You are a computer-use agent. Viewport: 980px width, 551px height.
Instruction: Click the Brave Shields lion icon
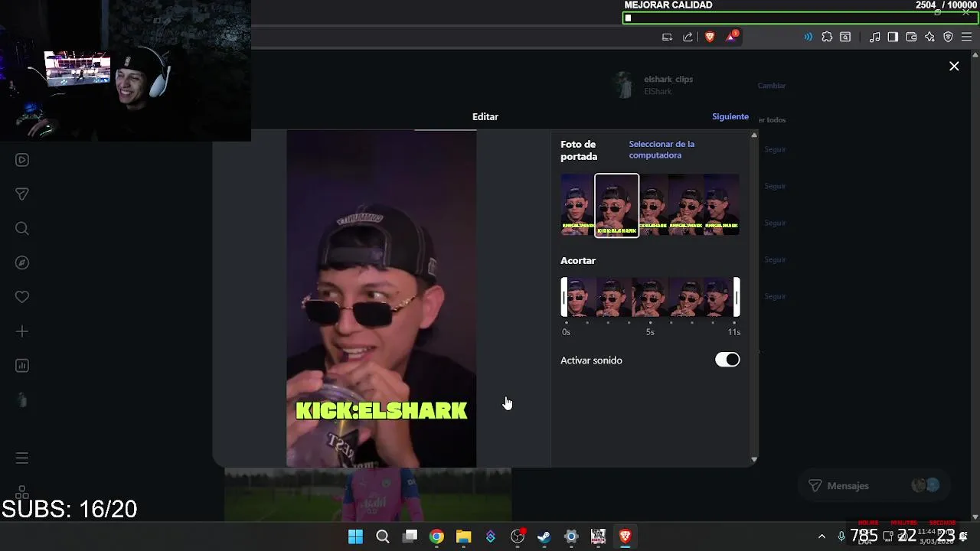[710, 37]
